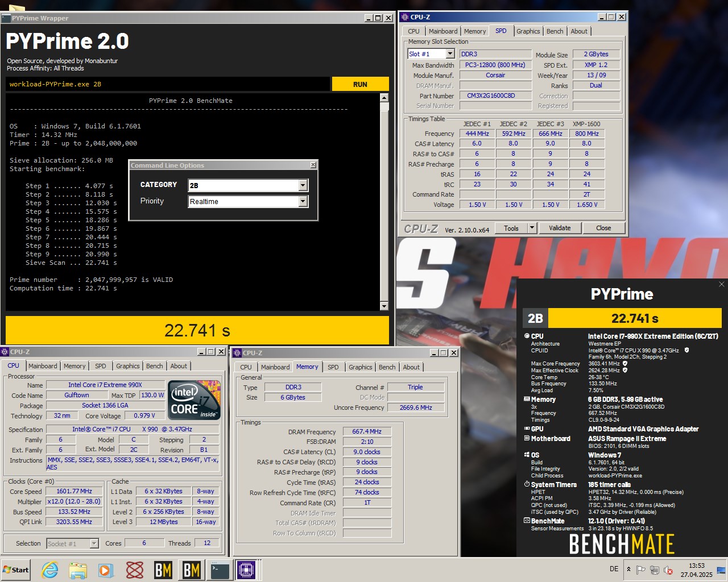Open the Start menu
The width and height of the screenshot is (728, 582).
pos(16,569)
